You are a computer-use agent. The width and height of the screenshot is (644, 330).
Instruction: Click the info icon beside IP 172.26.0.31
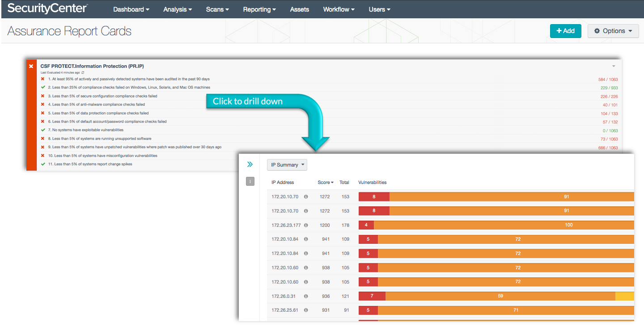[306, 296]
